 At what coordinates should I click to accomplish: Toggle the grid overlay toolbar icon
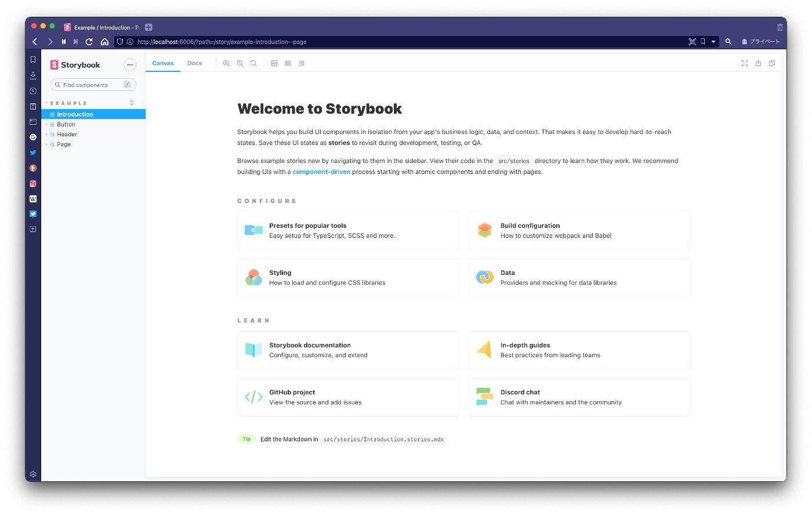point(288,63)
